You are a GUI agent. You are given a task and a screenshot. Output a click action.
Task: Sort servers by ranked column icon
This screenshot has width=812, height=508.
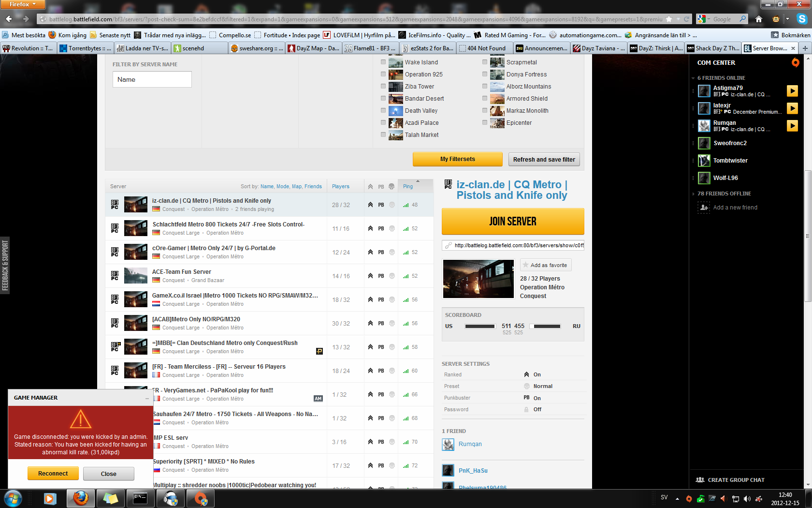click(x=370, y=186)
